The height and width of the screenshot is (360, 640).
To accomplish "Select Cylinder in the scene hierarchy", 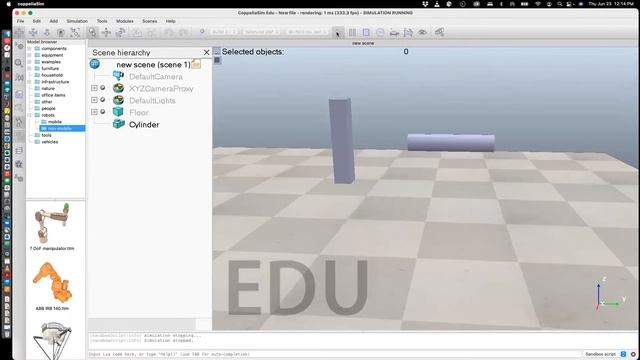I will pyautogui.click(x=144, y=124).
